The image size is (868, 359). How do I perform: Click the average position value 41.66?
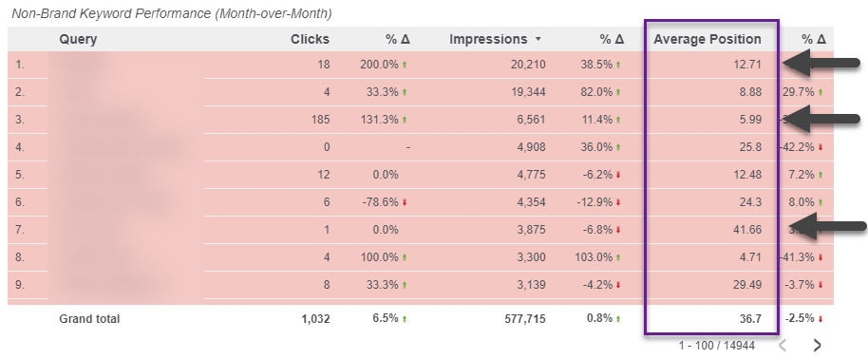coord(747,230)
